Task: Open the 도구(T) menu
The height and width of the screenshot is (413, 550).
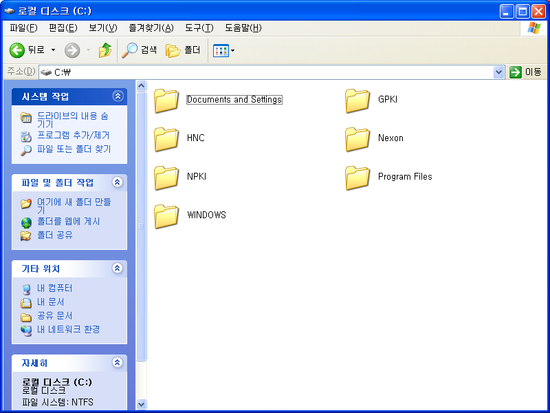Action: click(x=199, y=28)
